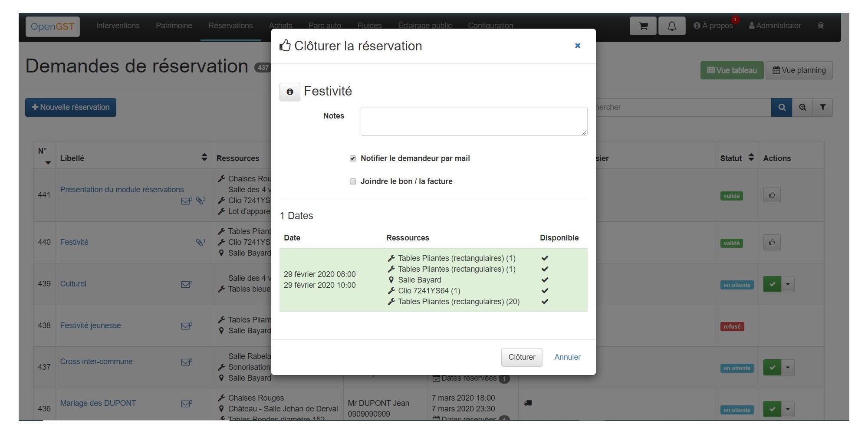Open the notifications bell icon
This screenshot has width=868, height=434.
pos(671,26)
